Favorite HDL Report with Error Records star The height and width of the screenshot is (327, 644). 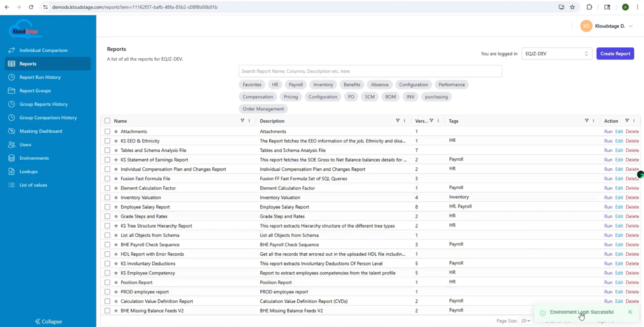tap(116, 254)
